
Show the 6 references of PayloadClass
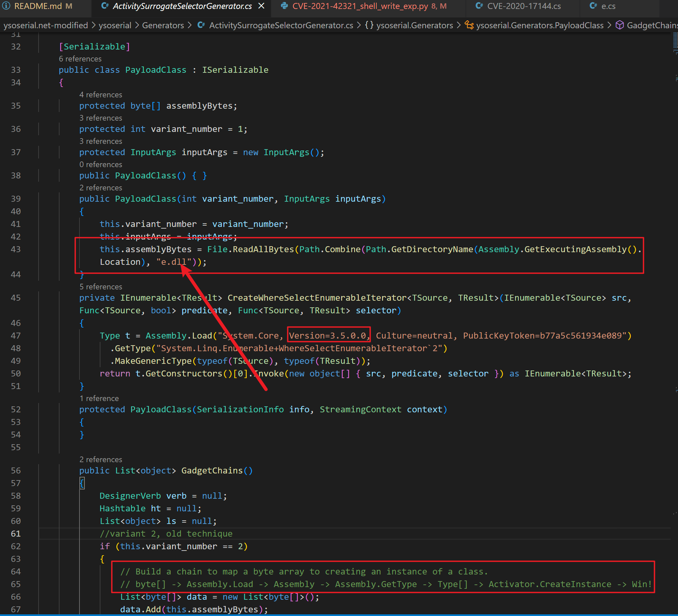(x=80, y=59)
